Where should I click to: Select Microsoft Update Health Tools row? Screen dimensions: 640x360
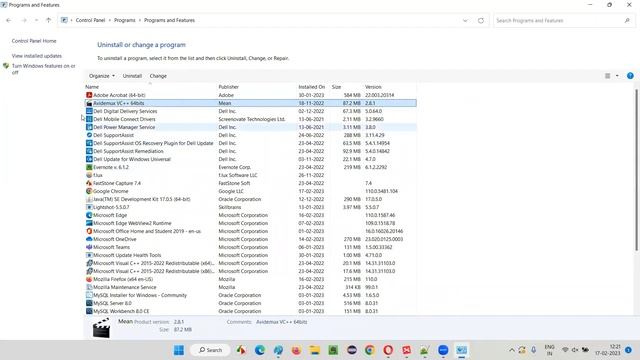pyautogui.click(x=250, y=255)
